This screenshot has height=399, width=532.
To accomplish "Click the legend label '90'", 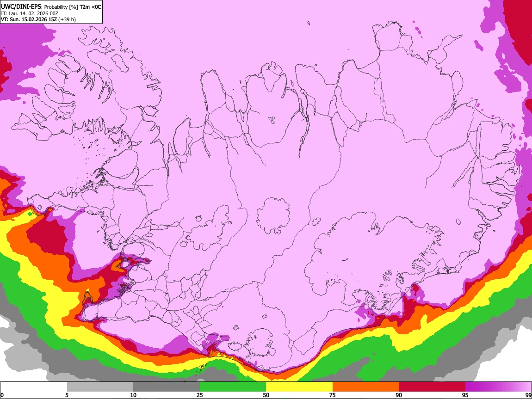I will tap(399, 395).
